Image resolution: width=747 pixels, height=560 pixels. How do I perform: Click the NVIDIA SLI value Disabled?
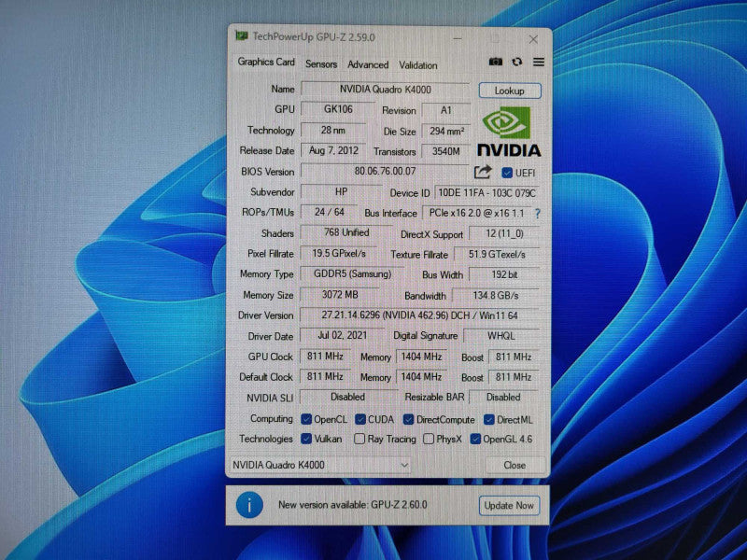[x=347, y=397]
